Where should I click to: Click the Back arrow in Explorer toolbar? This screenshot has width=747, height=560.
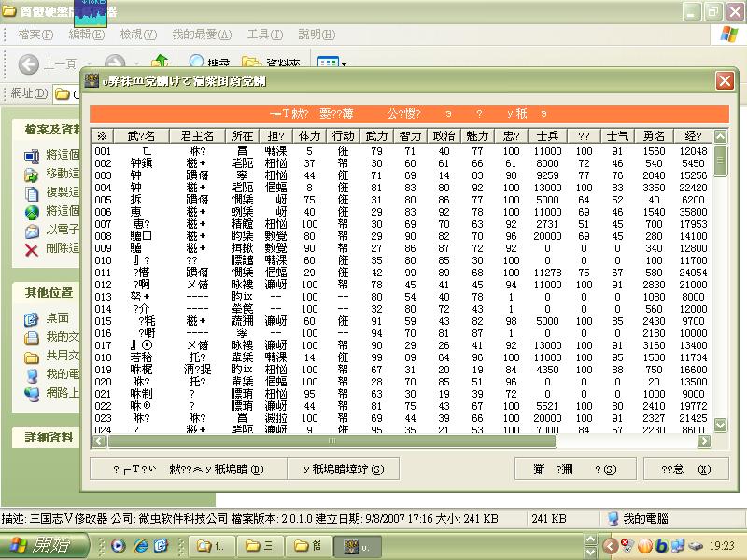click(x=29, y=64)
